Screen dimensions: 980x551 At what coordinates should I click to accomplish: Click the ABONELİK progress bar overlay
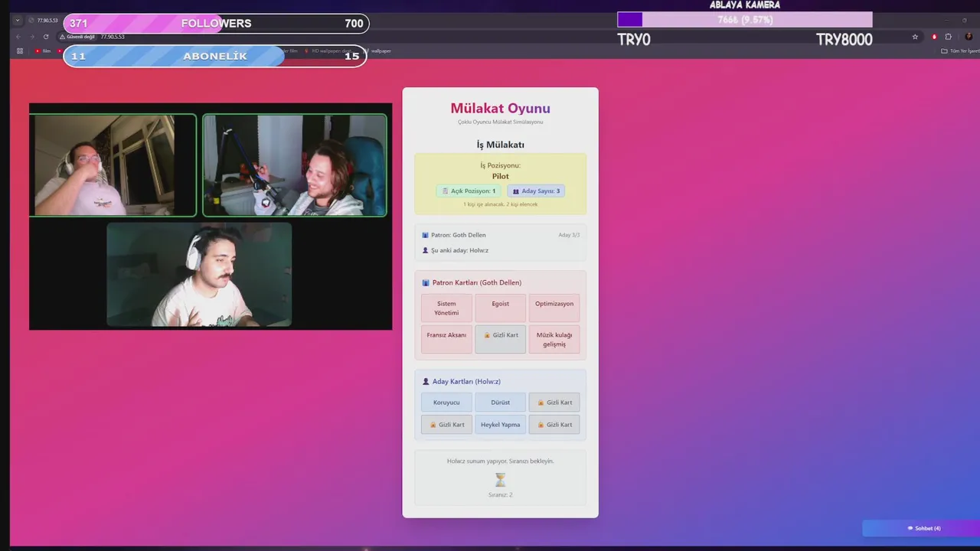215,56
